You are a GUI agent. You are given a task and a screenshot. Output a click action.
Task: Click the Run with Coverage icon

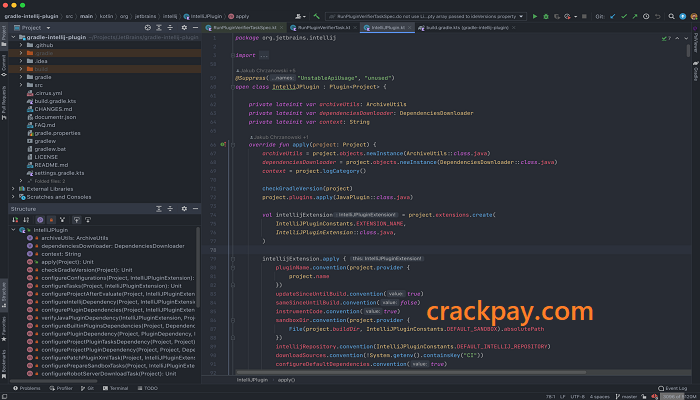pyautogui.click(x=557, y=17)
